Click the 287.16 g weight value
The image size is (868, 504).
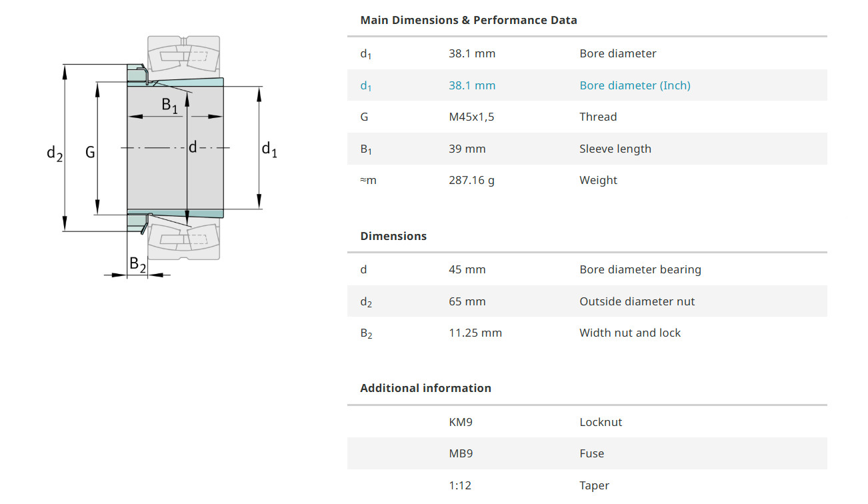(x=471, y=180)
